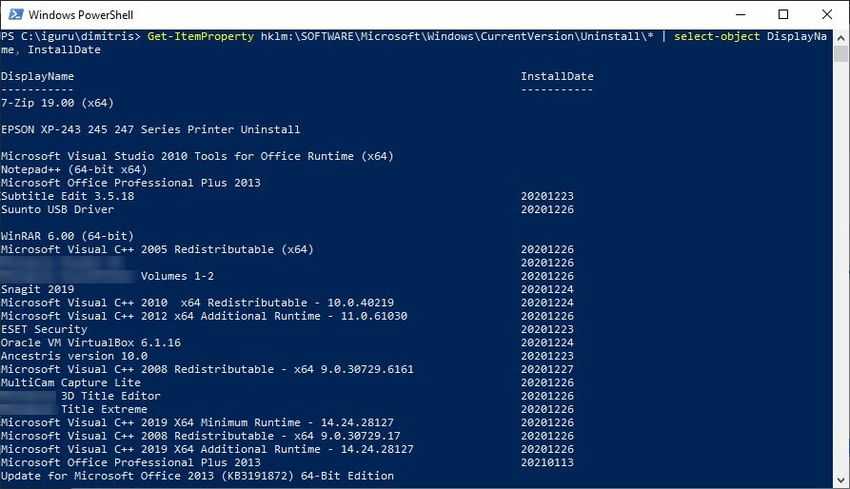
Task: Click the DisplayName column header
Action: [37, 76]
